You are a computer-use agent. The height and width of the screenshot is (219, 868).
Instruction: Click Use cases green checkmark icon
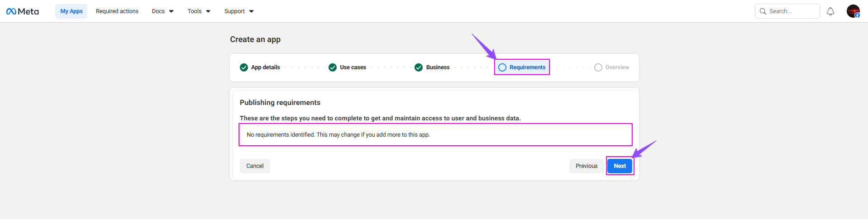pyautogui.click(x=333, y=67)
